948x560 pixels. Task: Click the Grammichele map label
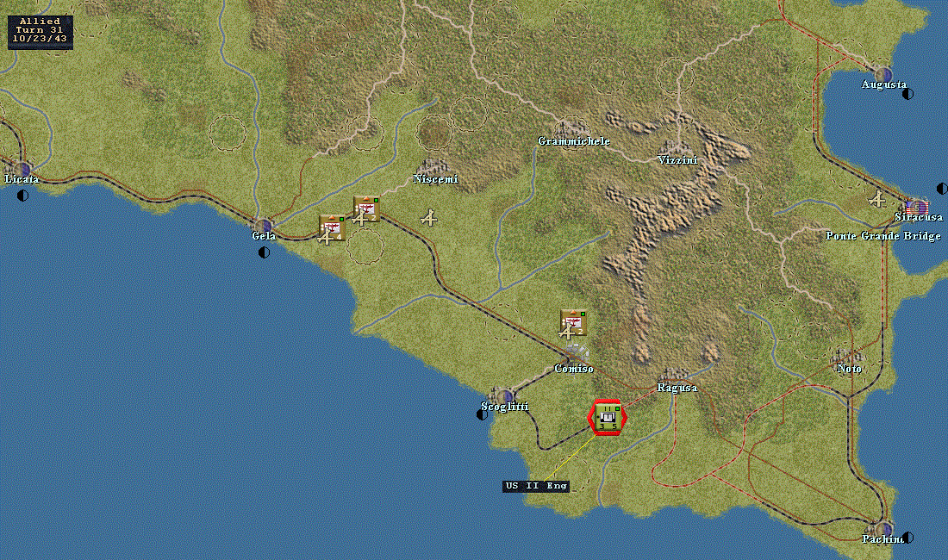tap(574, 141)
